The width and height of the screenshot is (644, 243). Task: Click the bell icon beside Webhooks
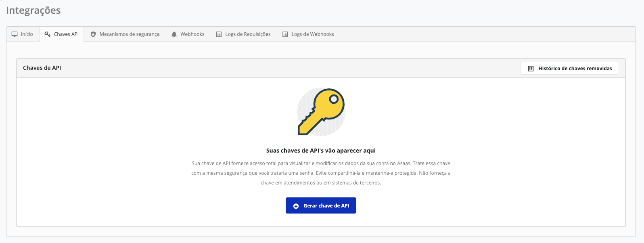(x=174, y=34)
